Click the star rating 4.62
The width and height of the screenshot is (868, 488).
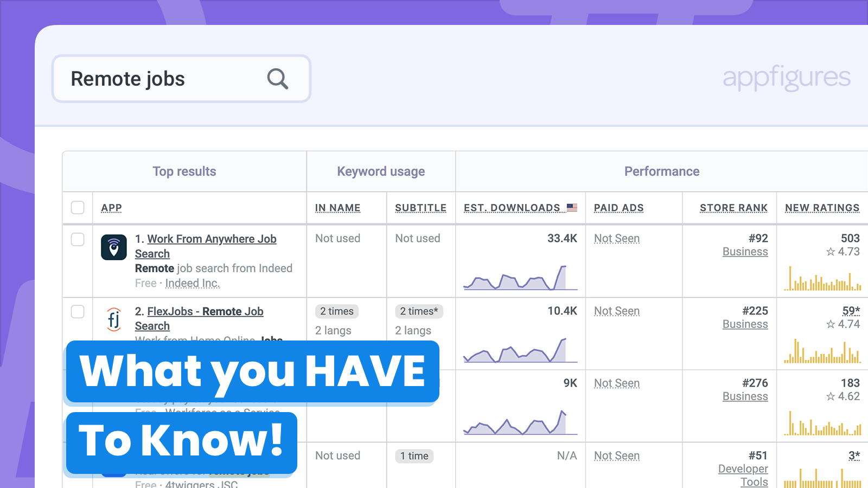843,396
